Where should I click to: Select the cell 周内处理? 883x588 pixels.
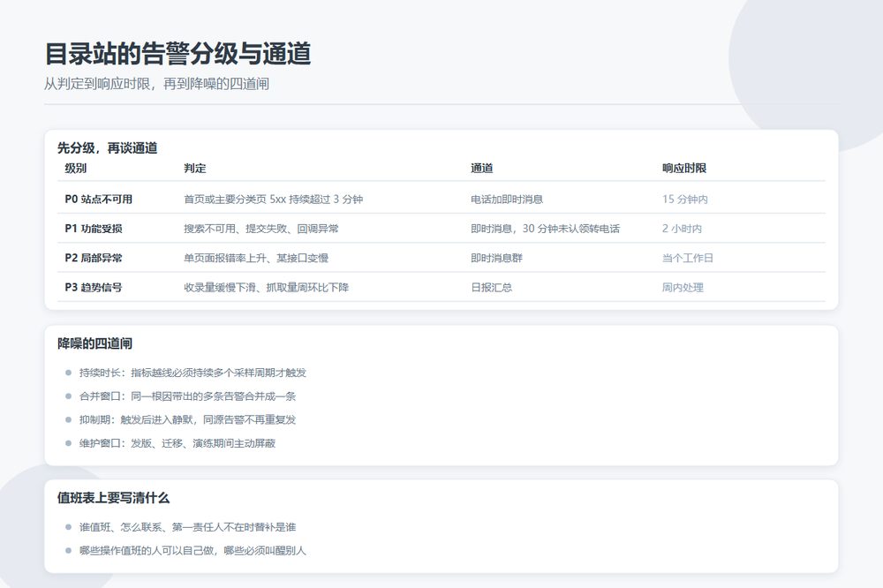click(x=683, y=287)
